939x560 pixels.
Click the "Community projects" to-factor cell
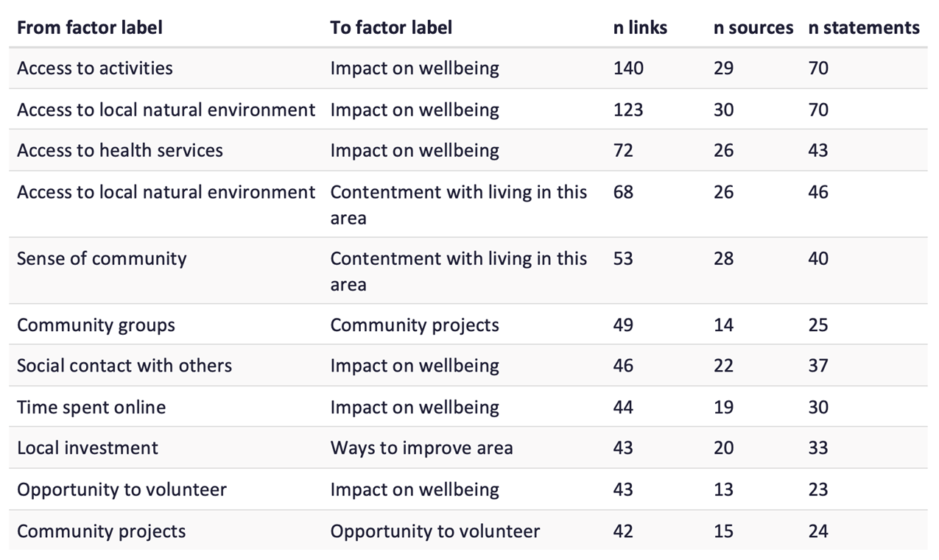click(x=415, y=325)
